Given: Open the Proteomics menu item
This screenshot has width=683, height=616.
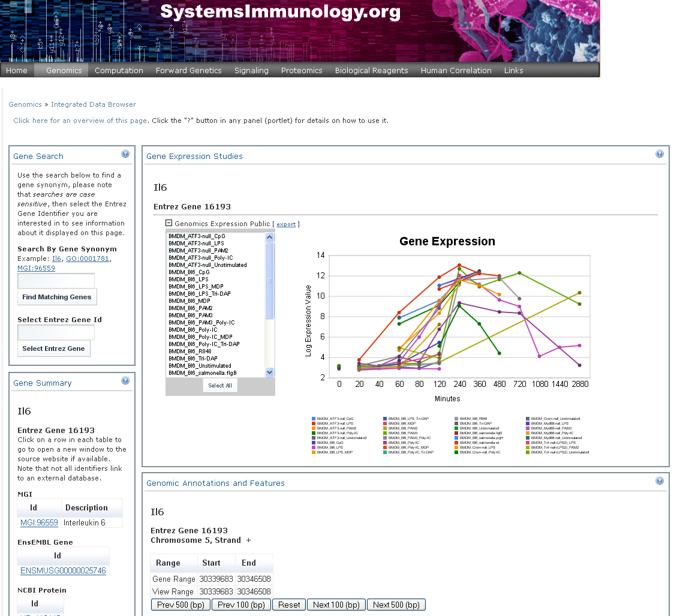Looking at the screenshot, I should pyautogui.click(x=302, y=71).
